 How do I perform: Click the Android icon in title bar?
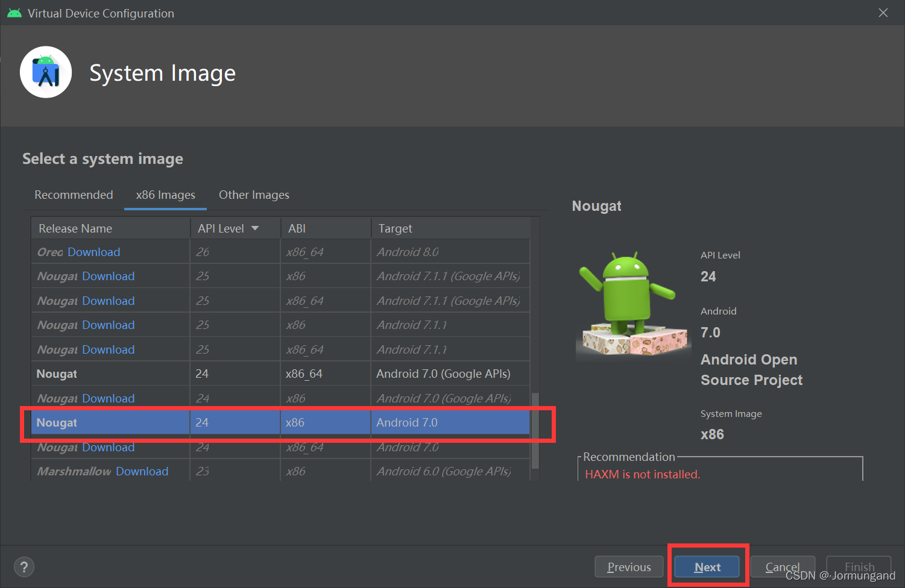14,13
